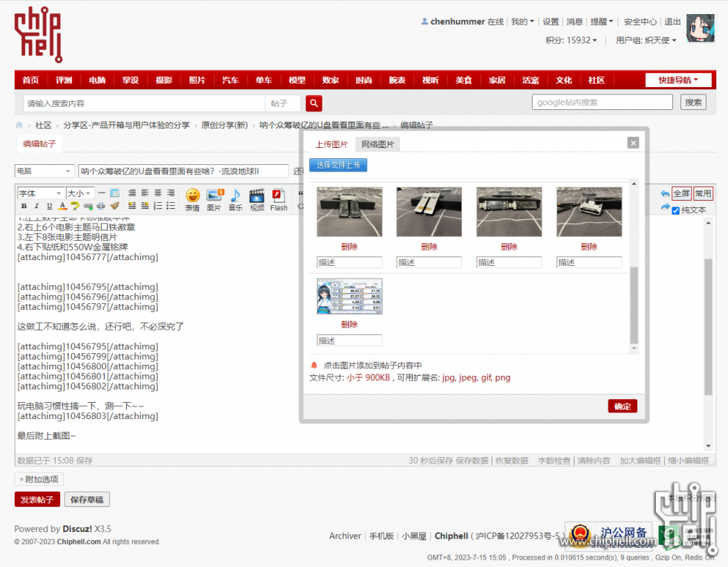Open the 电脑 category dropdown
The width and height of the screenshot is (728, 567).
tap(44, 171)
